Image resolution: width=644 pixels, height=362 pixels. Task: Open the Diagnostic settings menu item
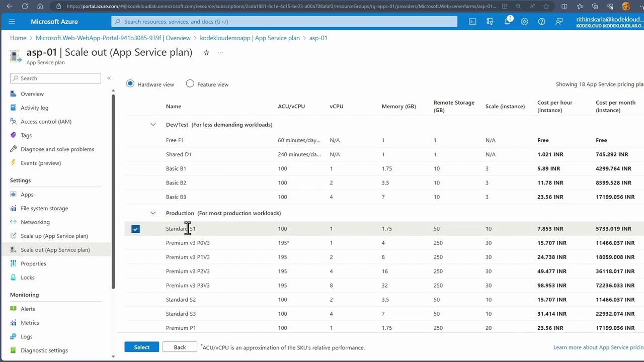[x=44, y=350]
